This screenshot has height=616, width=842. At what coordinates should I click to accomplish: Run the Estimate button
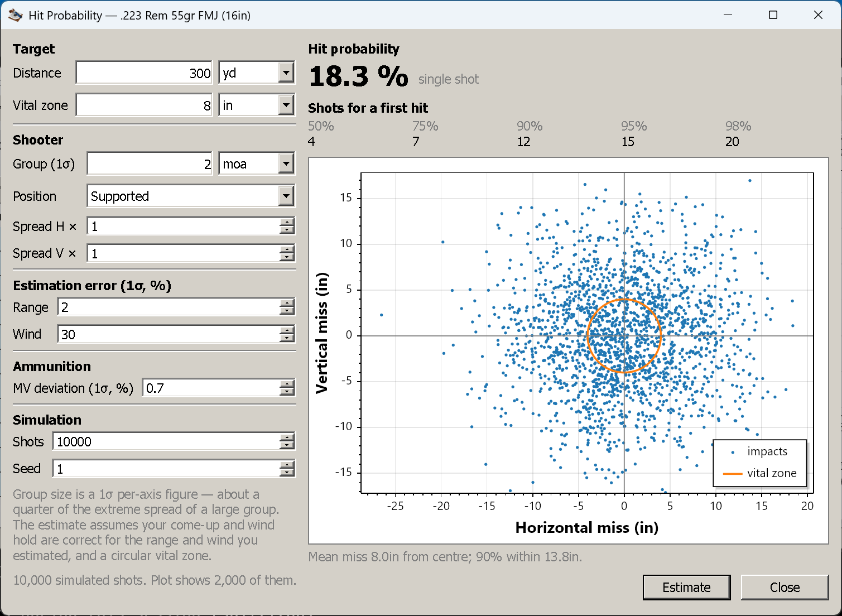686,587
